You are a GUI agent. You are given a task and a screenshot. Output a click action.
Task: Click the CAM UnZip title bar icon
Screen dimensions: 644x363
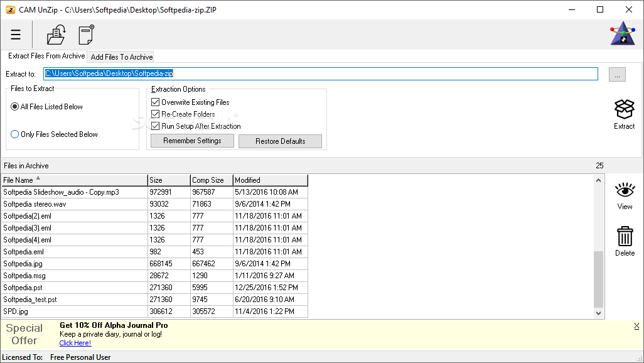(x=10, y=9)
